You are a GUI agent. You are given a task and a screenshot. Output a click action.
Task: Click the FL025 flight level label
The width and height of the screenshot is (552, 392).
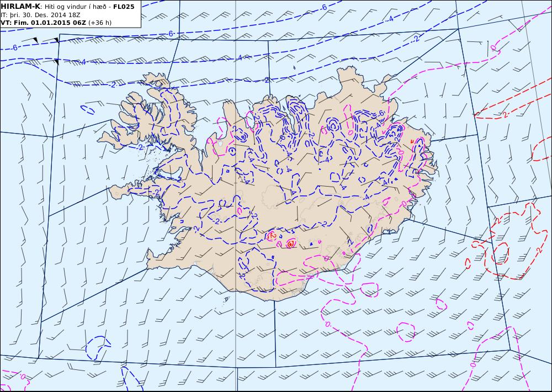(124, 7)
